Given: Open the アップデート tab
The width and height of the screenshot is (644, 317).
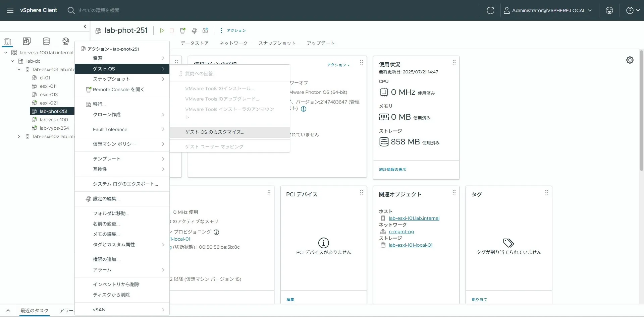Looking at the screenshot, I should click(x=321, y=43).
